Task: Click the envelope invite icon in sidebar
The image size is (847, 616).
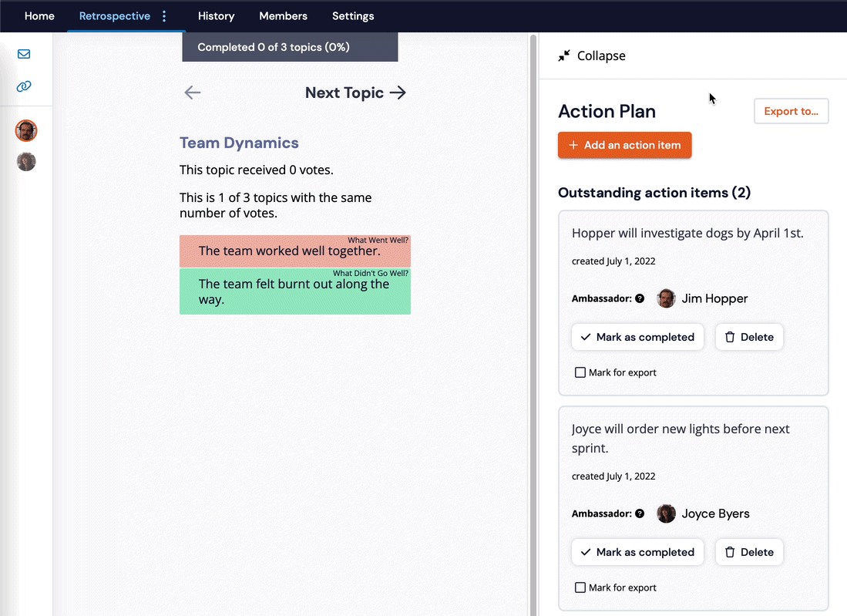Action: coord(24,54)
